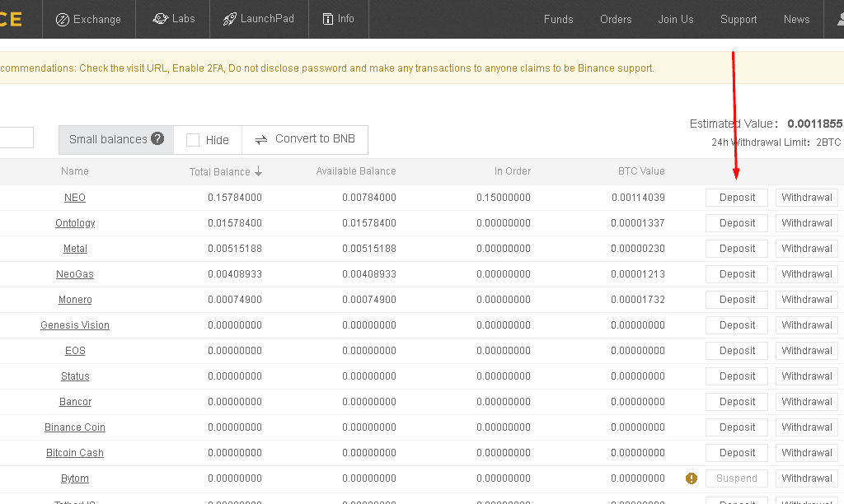Image resolution: width=844 pixels, height=504 pixels.
Task: Click Withdrawal for Binance Coin
Action: [806, 427]
